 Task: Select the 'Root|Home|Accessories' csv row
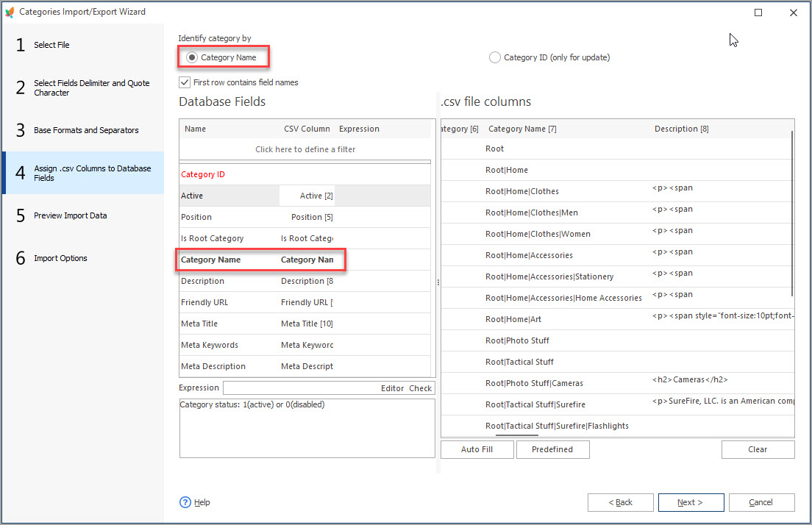616,255
